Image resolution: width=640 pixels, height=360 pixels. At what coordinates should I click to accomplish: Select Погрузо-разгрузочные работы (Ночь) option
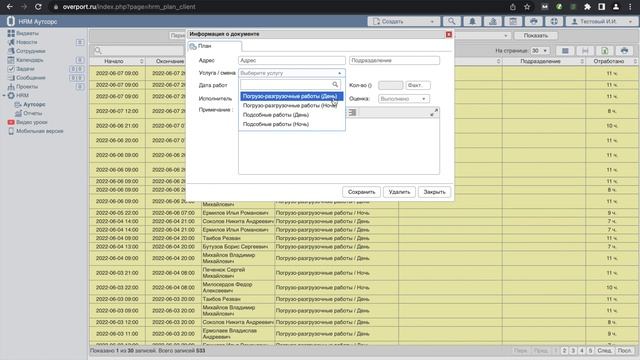coord(291,106)
